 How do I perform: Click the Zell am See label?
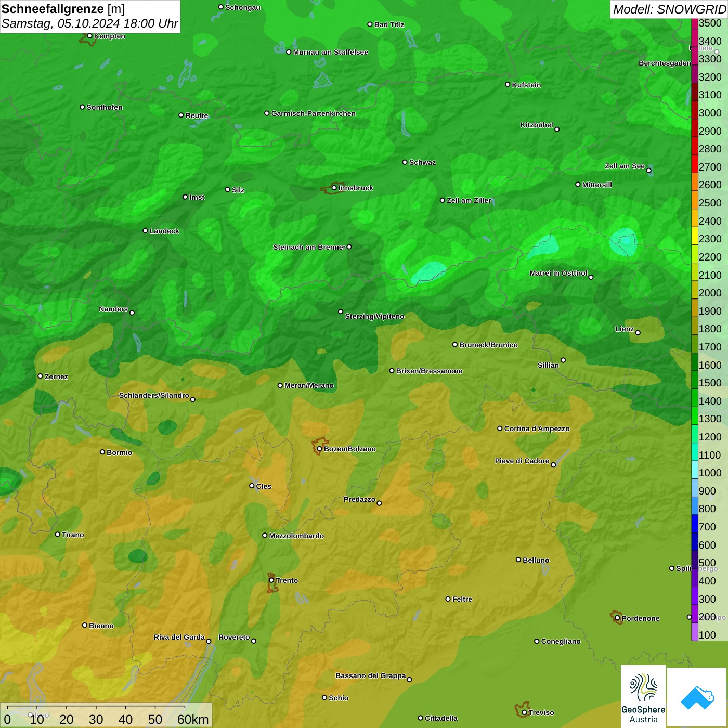(625, 166)
